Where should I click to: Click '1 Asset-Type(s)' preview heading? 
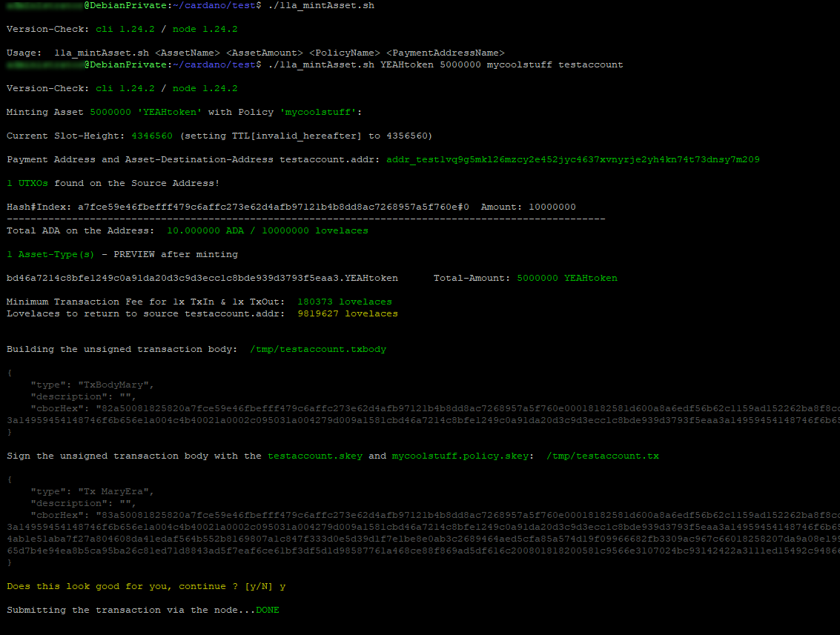[x=50, y=254]
